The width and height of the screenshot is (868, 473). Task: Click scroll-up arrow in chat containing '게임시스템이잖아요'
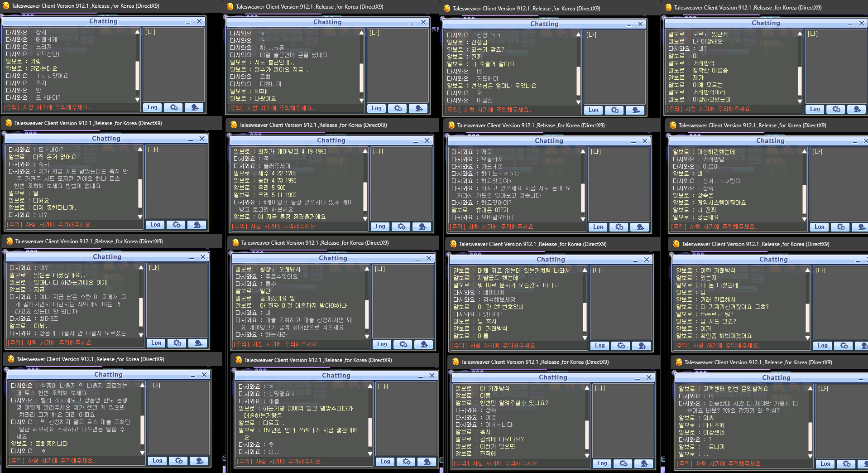pyautogui.click(x=804, y=151)
